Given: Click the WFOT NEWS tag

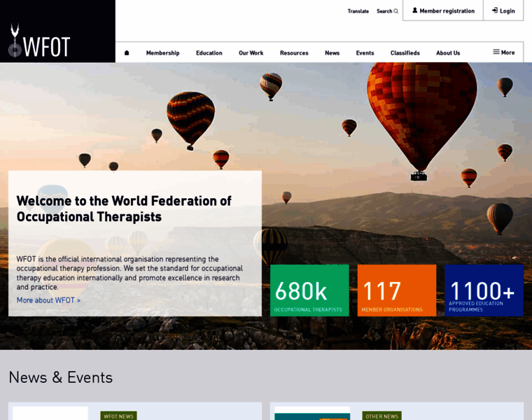Looking at the screenshot, I should coord(119,416).
